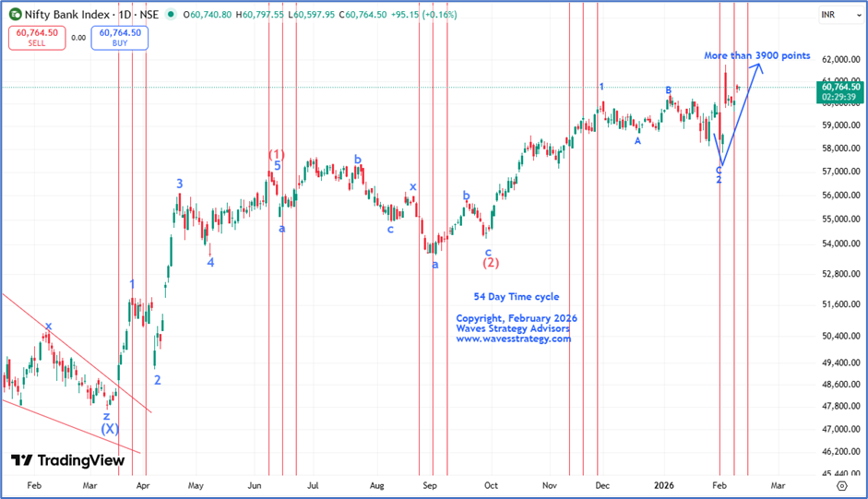The width and height of the screenshot is (868, 499).
Task: Select the red (1) wave label
Action: [277, 155]
